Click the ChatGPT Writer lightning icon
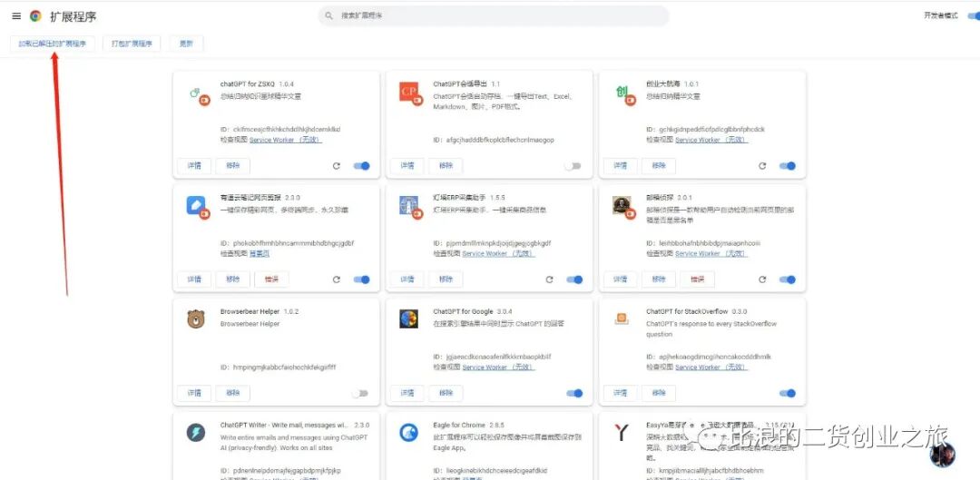This screenshot has width=980, height=480. coord(196,433)
